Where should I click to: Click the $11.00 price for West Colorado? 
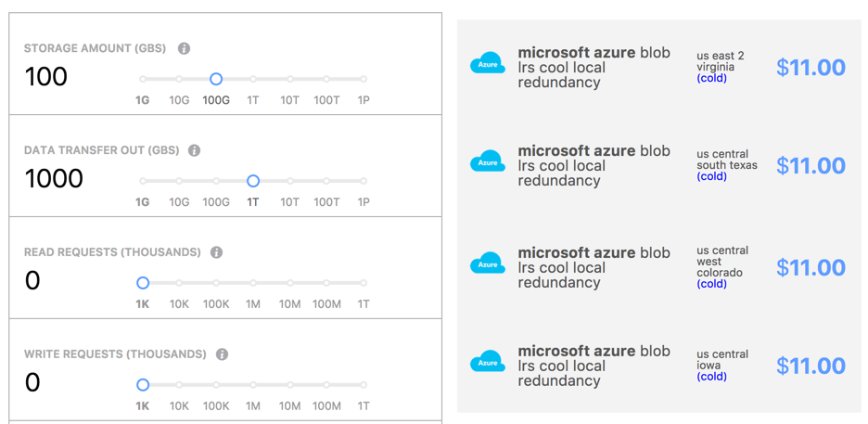[x=811, y=267]
